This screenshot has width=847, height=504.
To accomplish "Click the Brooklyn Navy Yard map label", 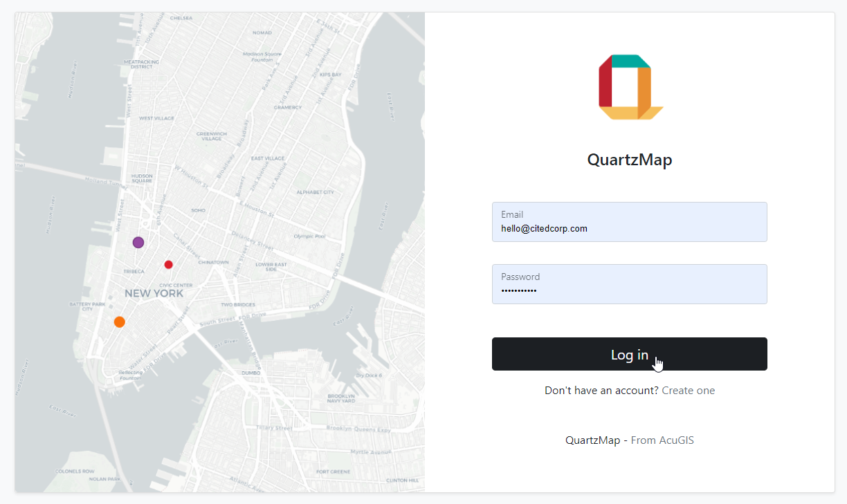I will tap(340, 398).
